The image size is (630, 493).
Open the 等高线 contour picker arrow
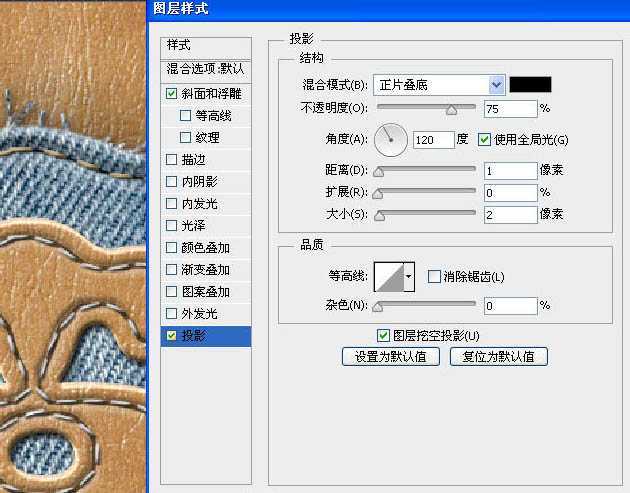click(x=409, y=276)
